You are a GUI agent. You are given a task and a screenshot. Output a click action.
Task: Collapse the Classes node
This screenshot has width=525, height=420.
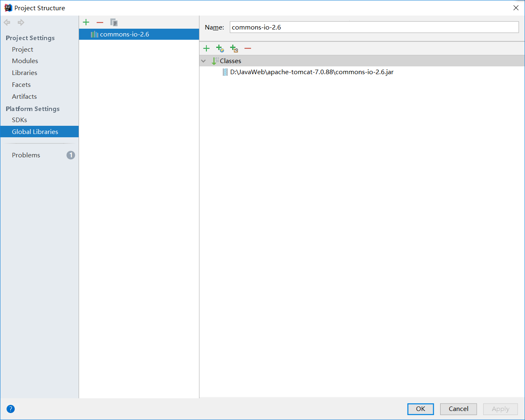(x=204, y=61)
